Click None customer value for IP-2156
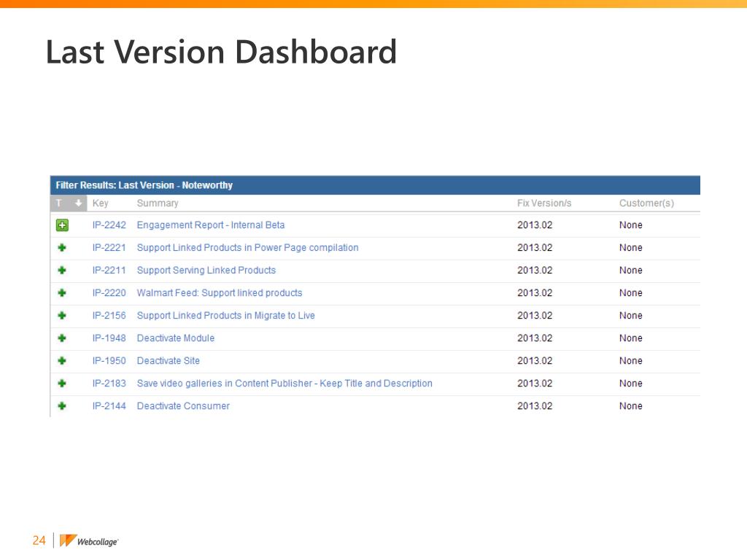747x560 pixels. click(x=631, y=315)
